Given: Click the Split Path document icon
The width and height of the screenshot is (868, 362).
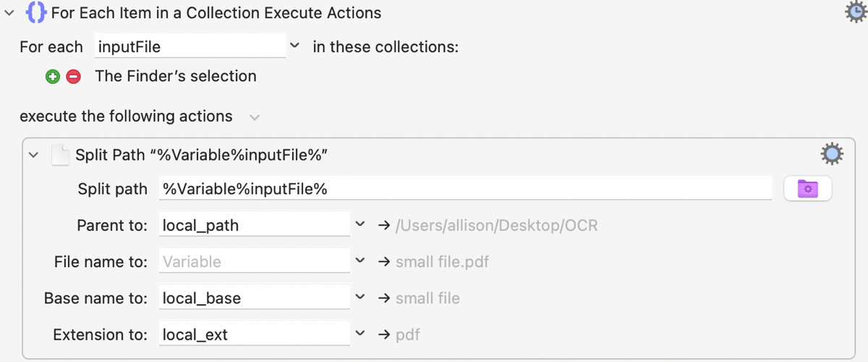Looking at the screenshot, I should pyautogui.click(x=61, y=155).
